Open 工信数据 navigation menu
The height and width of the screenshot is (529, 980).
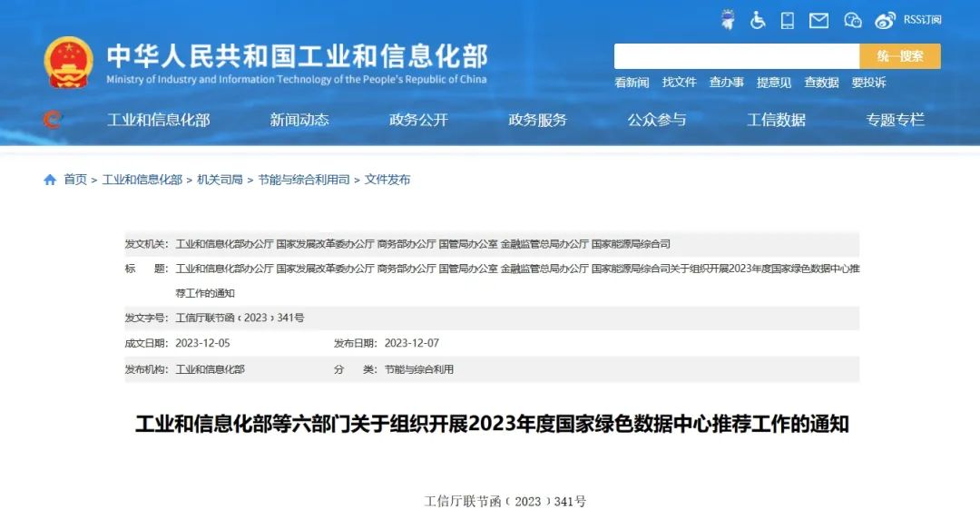coord(776,120)
